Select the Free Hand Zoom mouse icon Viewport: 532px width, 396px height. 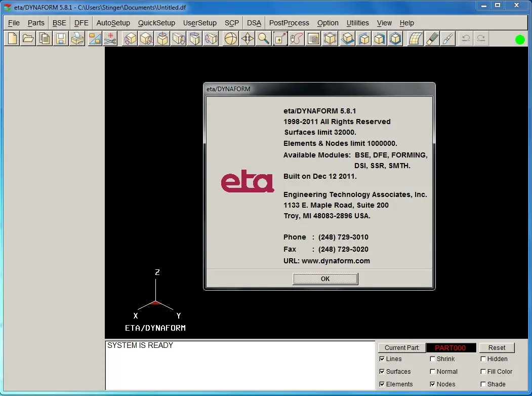pos(296,38)
